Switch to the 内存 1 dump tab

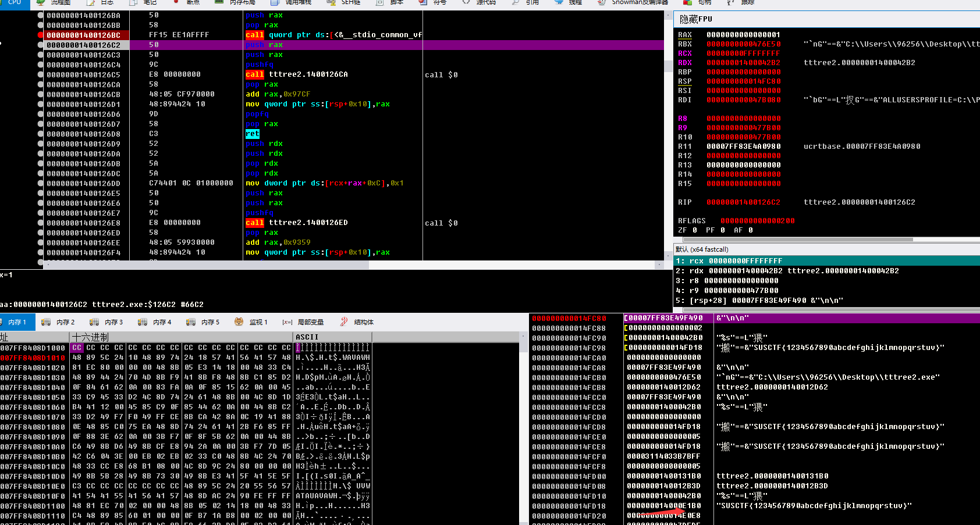[17, 322]
